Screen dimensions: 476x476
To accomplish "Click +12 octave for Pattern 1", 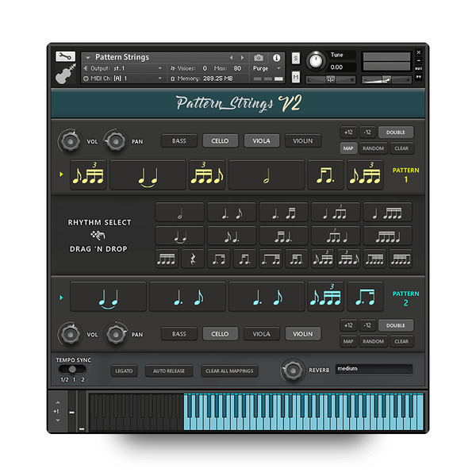I will (x=348, y=132).
